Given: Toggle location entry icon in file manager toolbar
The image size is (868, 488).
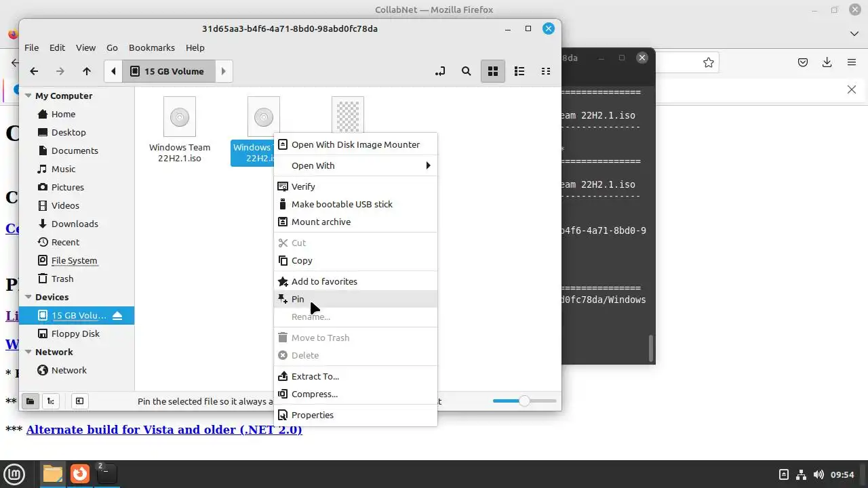Looking at the screenshot, I should tap(440, 71).
